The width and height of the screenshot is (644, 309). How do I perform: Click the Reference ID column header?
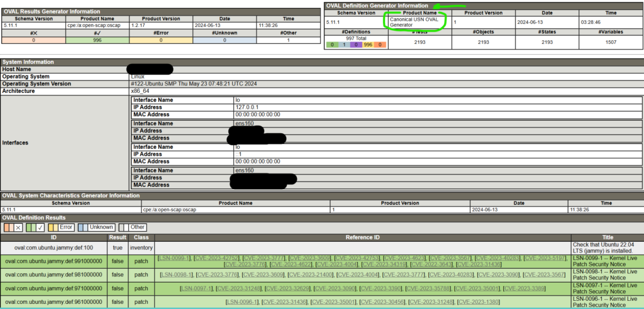tap(363, 237)
